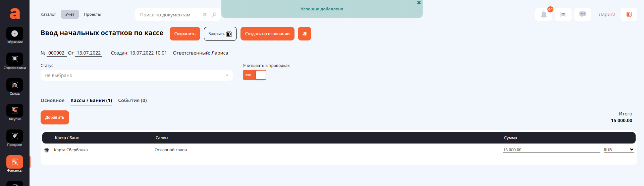The image size is (644, 186).
Task: Go to Склад sidebar icon
Action: [15, 85]
